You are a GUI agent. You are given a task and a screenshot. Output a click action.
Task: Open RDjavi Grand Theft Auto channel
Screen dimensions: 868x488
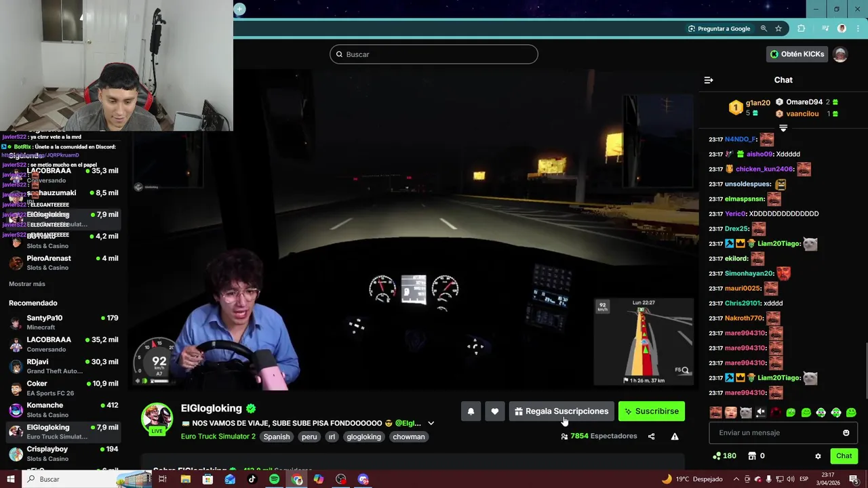tap(64, 367)
